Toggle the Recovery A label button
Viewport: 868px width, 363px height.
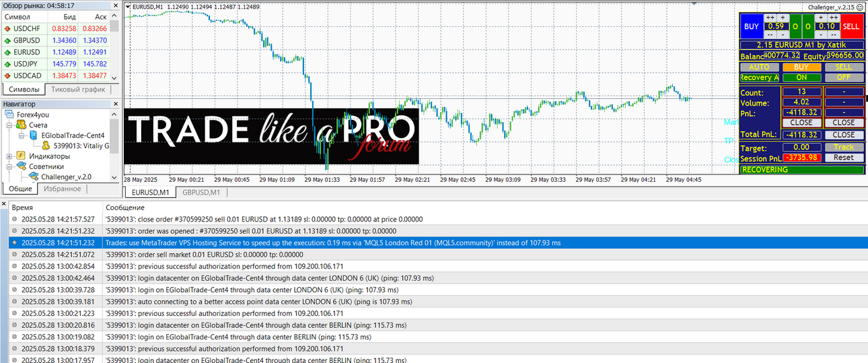(759, 77)
